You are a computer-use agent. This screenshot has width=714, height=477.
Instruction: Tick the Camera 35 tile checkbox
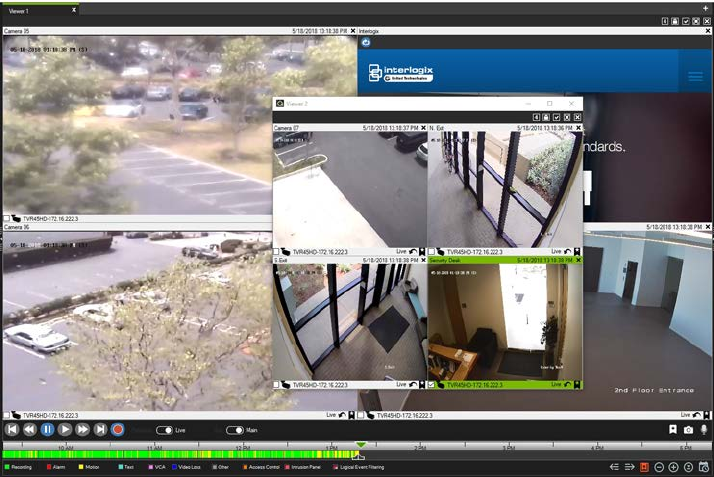click(6, 219)
